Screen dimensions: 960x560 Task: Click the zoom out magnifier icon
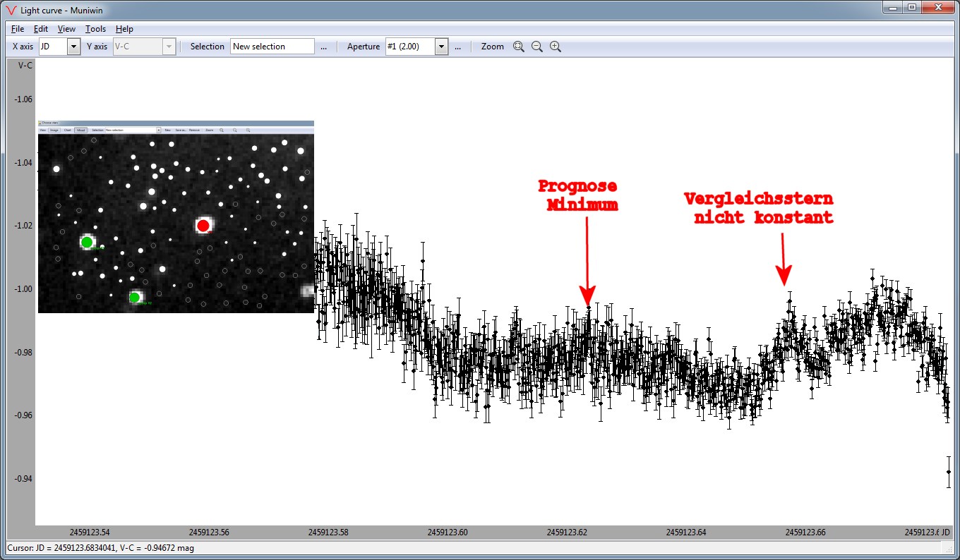coord(537,47)
